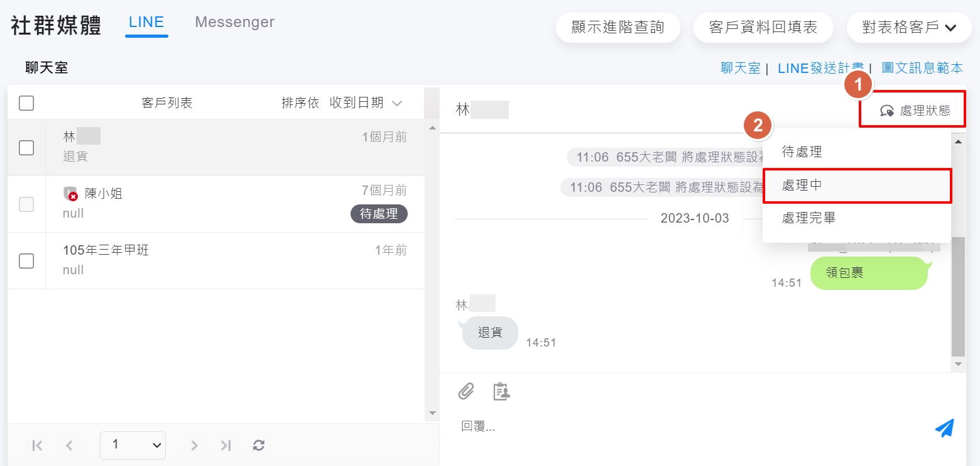Switch to the Messenger tab
The image size is (980, 466).
click(234, 22)
